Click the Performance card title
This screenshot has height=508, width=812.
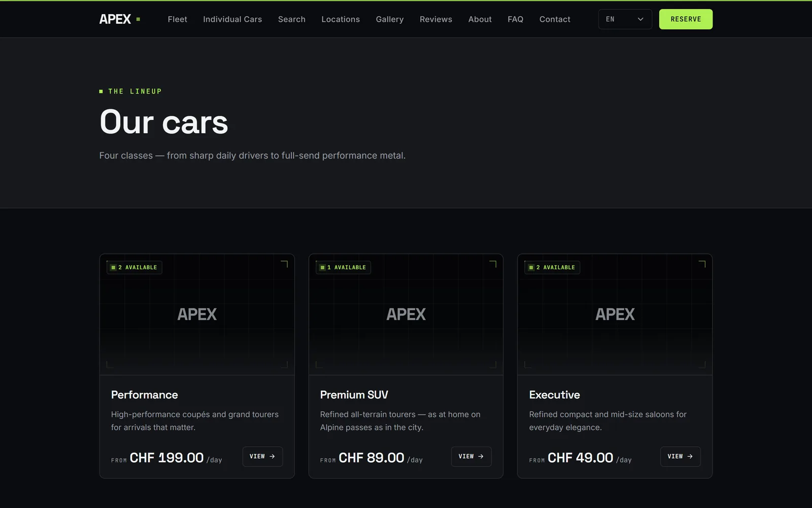pyautogui.click(x=145, y=395)
